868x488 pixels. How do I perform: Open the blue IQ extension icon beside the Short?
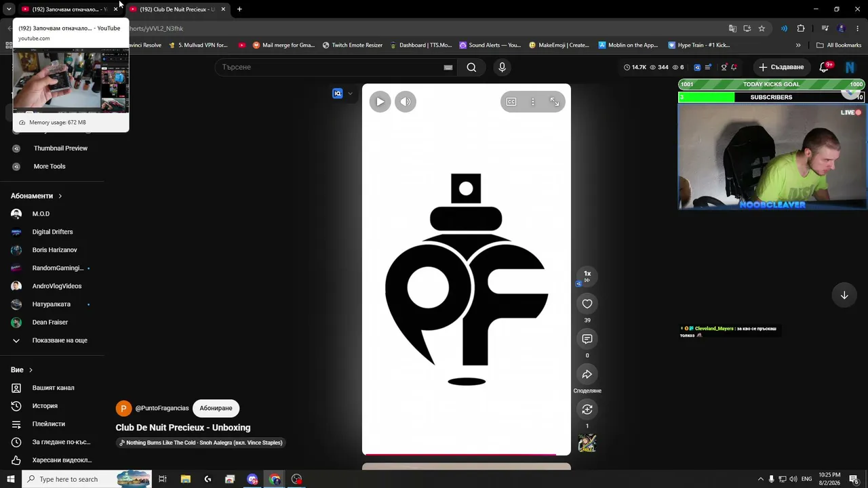(337, 94)
